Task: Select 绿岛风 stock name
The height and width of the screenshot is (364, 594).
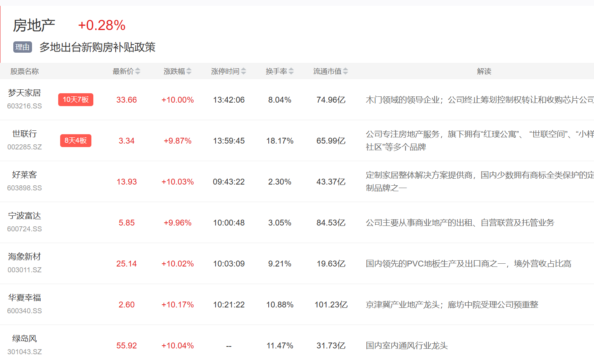Action: point(24,339)
